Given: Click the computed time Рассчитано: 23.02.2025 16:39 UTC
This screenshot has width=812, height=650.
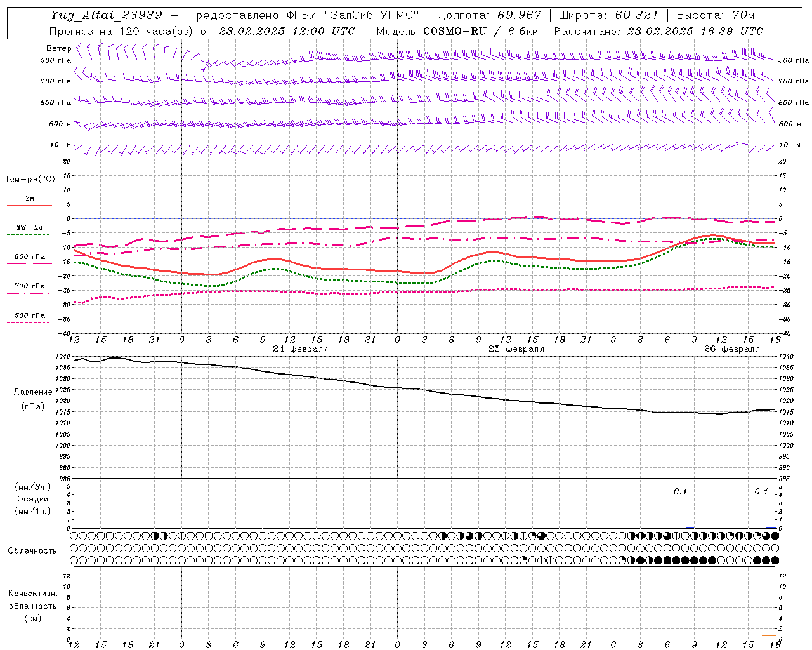Looking at the screenshot, I should [658, 31].
